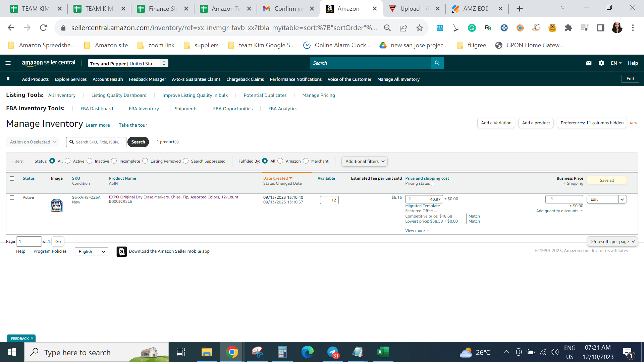644x362 pixels.
Task: Open the FBA Dashboard link
Action: pyautogui.click(x=97, y=109)
